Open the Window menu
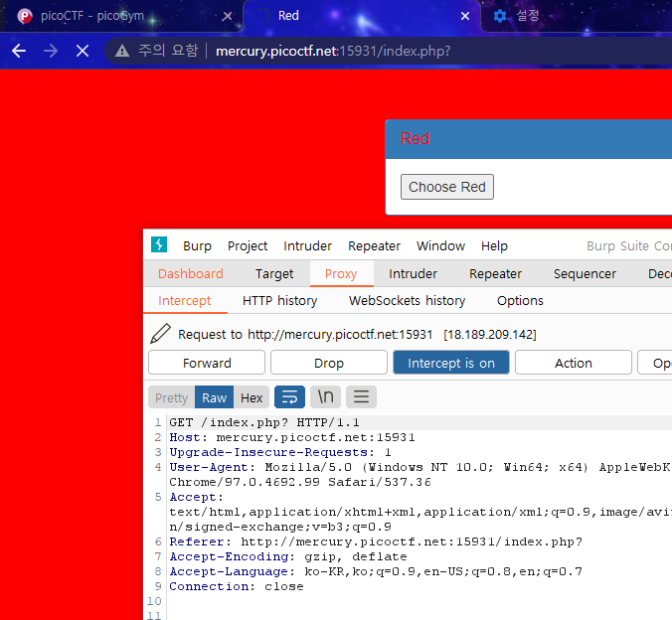Screen dimensions: 672x620 (440, 246)
